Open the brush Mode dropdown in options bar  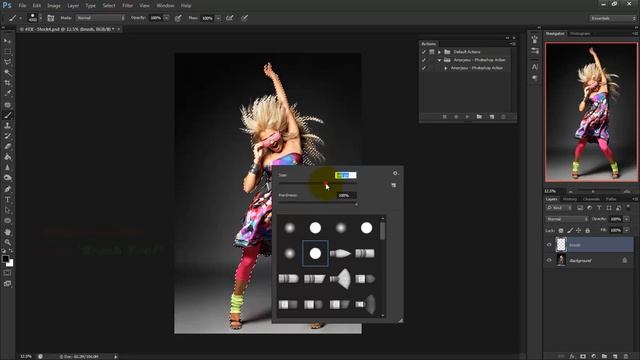(100, 18)
